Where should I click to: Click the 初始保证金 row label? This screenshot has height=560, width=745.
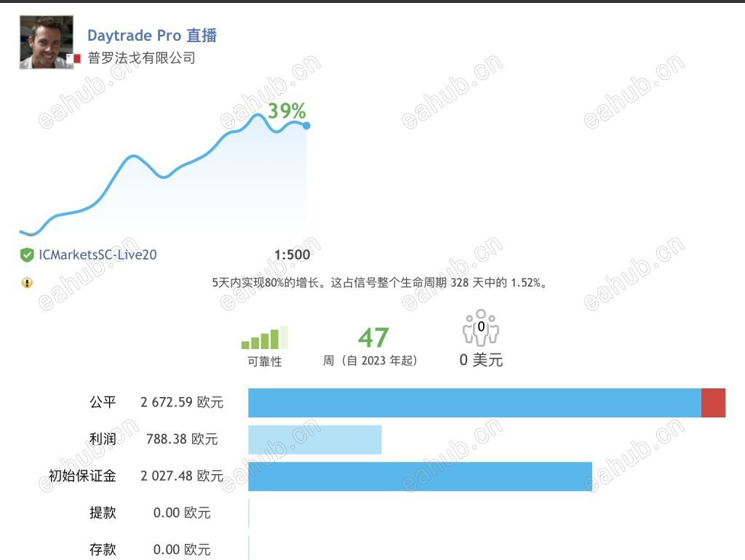83,476
